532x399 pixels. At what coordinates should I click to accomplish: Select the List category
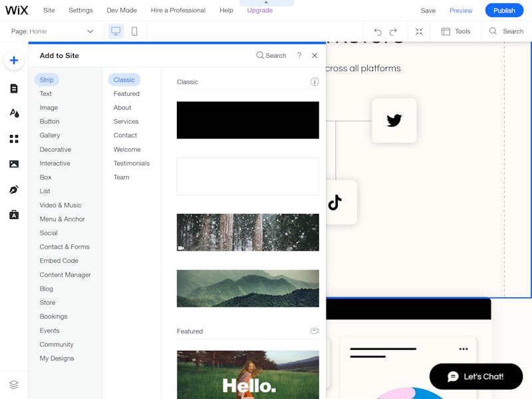click(45, 191)
